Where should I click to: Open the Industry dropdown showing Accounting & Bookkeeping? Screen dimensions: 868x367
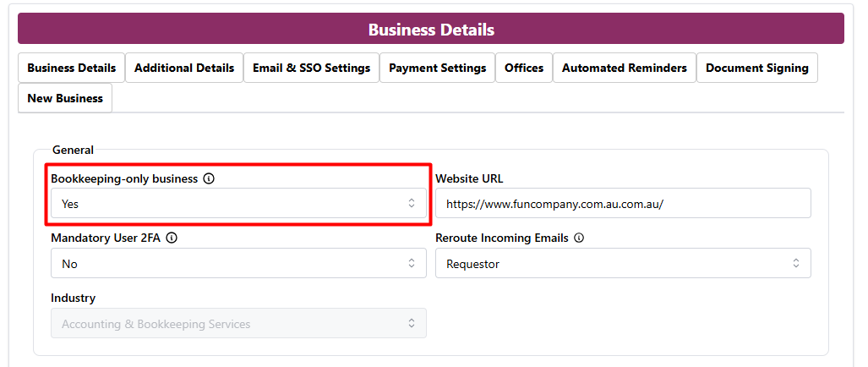click(x=228, y=324)
